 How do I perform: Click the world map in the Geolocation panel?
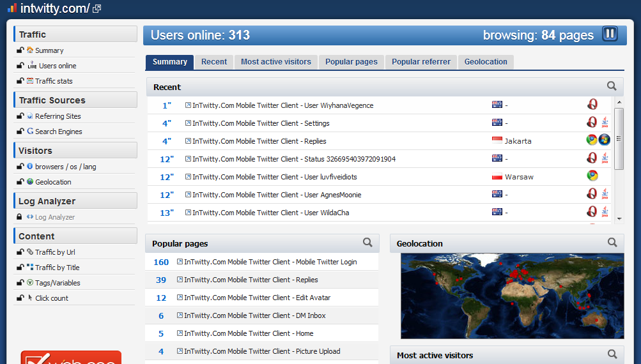(x=513, y=296)
